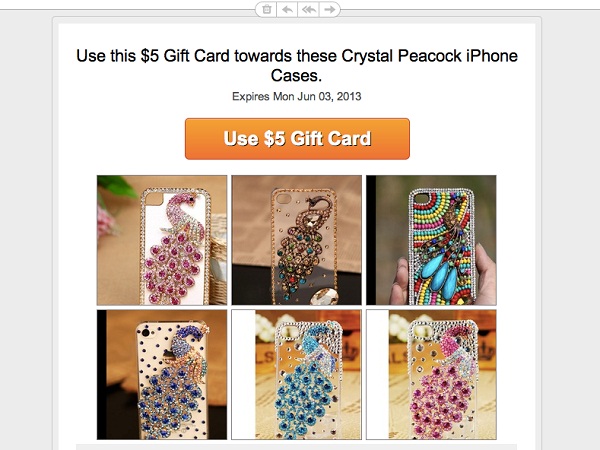Screen dimensions: 600x450
Task: Reply to the message using single-arrow icon
Action: [287, 9]
